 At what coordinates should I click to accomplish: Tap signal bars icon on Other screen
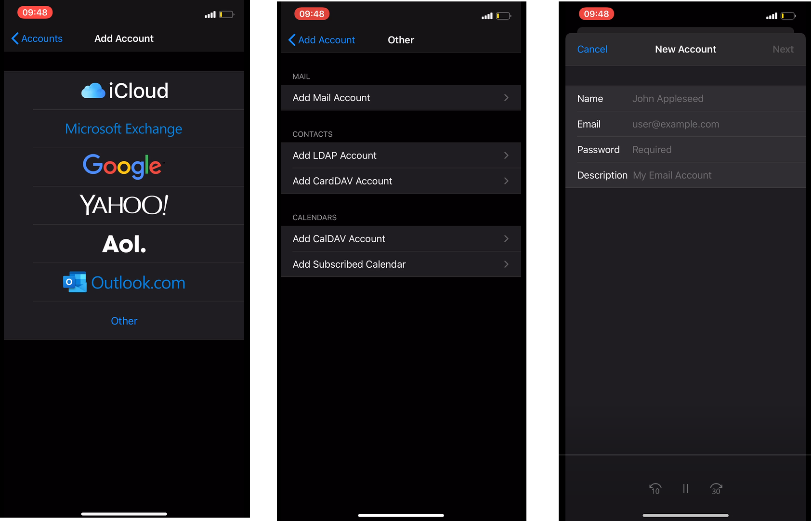click(x=487, y=16)
